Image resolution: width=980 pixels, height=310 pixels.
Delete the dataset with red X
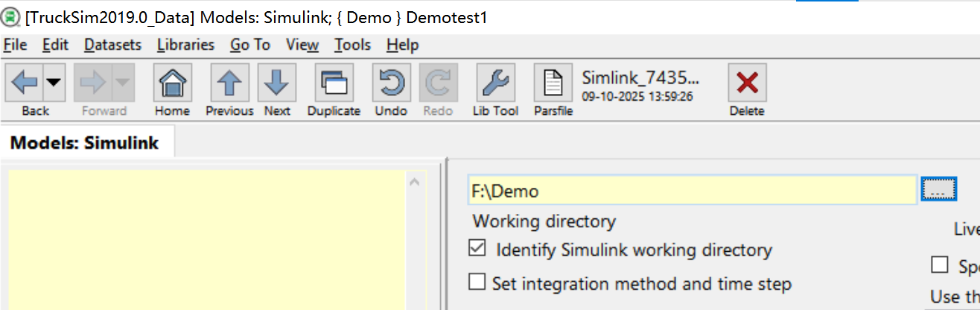pyautogui.click(x=747, y=83)
